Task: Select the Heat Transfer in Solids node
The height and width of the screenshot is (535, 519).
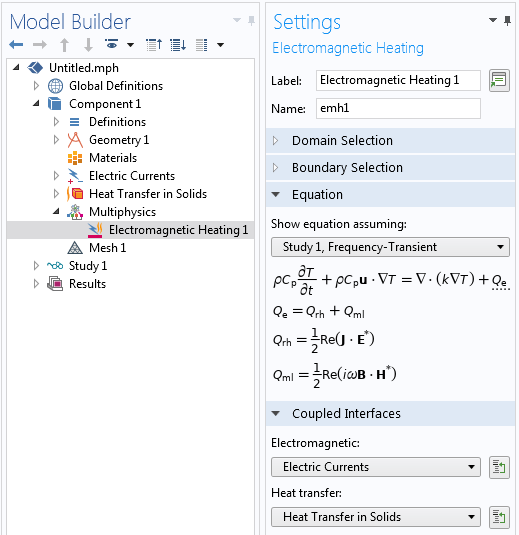Action: [147, 194]
